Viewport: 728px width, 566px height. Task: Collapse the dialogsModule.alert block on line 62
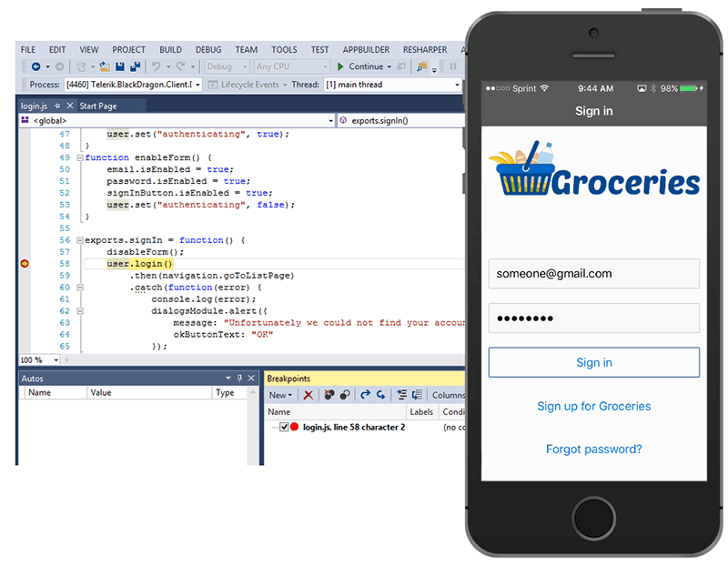(80, 311)
